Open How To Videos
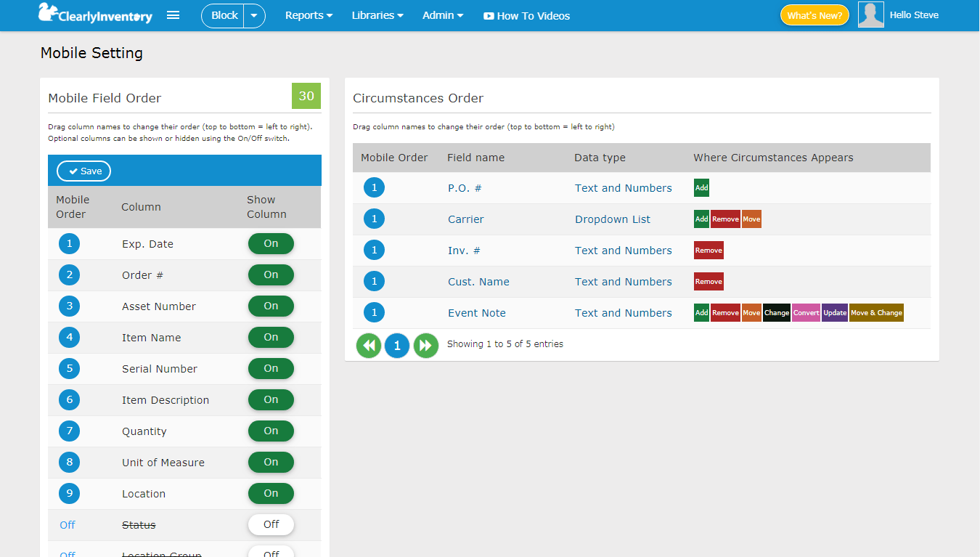 pyautogui.click(x=527, y=16)
